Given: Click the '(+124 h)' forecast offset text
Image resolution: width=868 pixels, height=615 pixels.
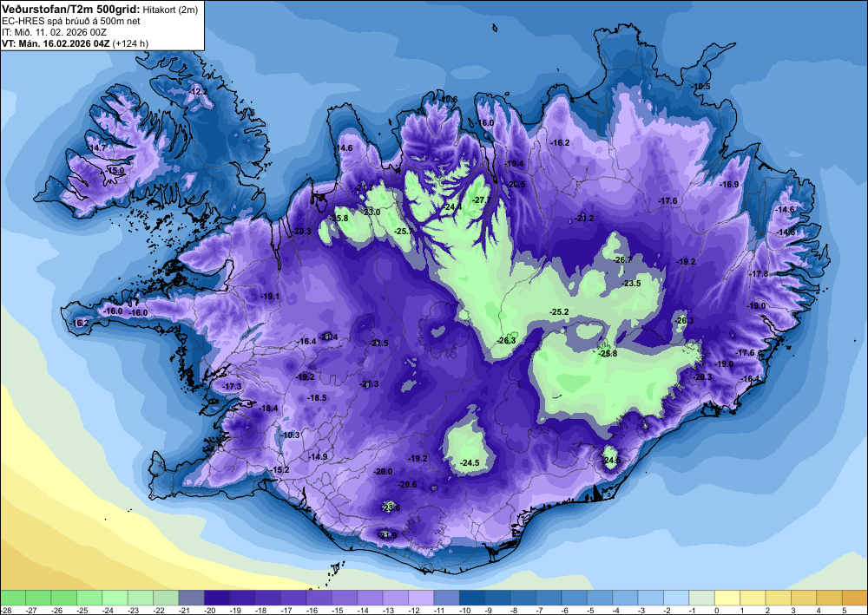Looking at the screenshot, I should 130,43.
